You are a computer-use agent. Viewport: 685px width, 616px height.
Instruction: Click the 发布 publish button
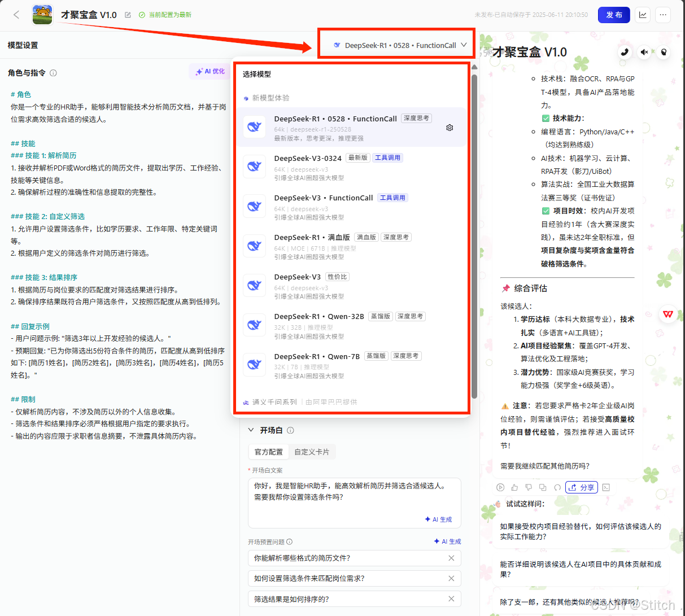click(614, 15)
